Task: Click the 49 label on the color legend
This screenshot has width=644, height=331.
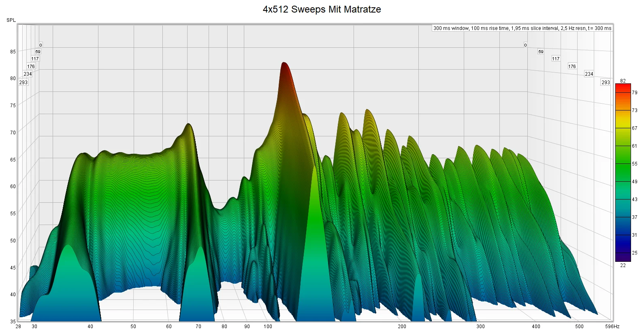Action: [x=635, y=182]
